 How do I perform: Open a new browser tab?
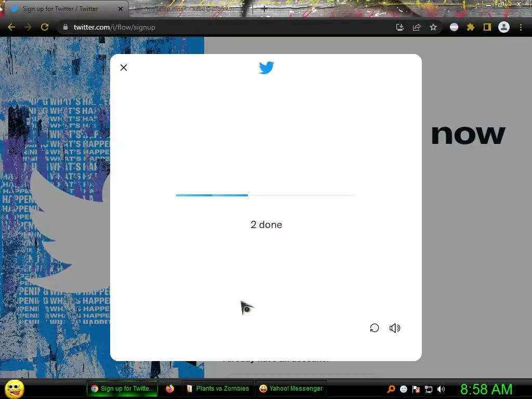264,9
